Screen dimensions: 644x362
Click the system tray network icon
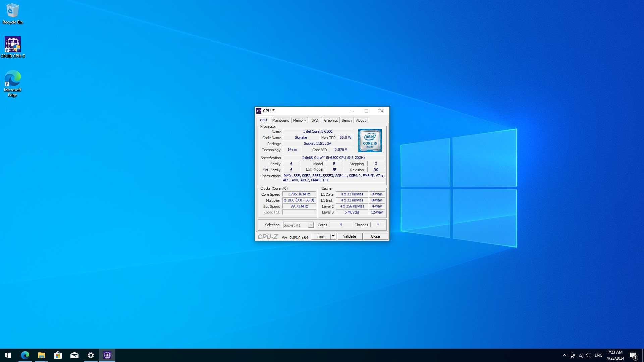[580, 355]
